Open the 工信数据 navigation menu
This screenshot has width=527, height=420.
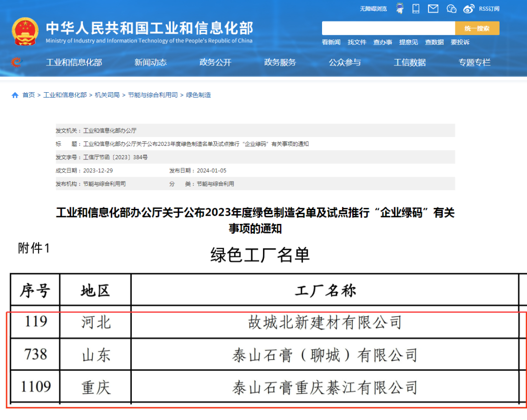tap(409, 62)
